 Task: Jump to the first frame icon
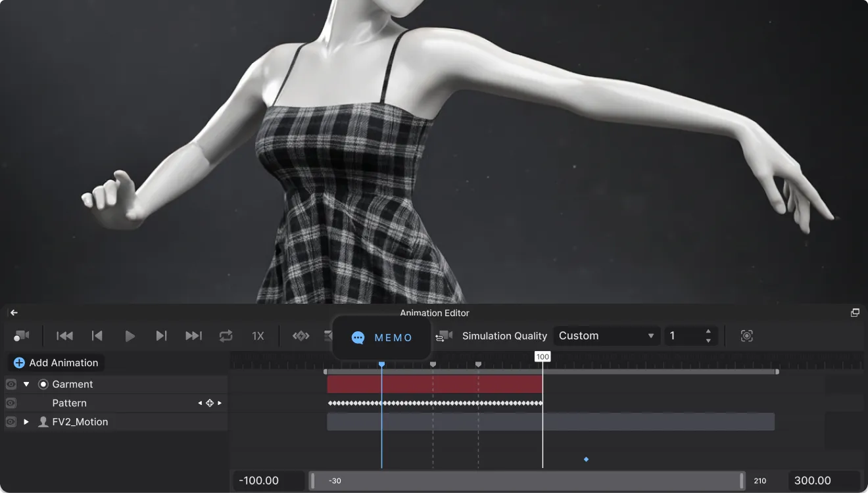click(x=64, y=336)
